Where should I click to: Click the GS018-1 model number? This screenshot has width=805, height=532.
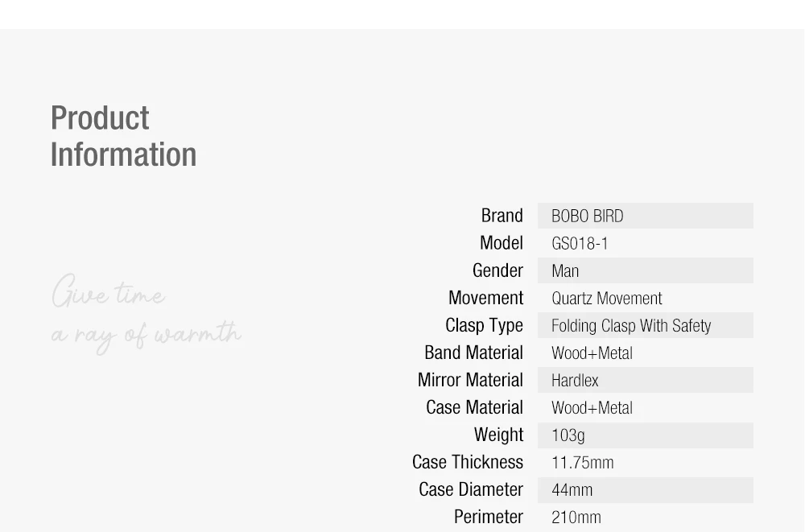pyautogui.click(x=580, y=243)
